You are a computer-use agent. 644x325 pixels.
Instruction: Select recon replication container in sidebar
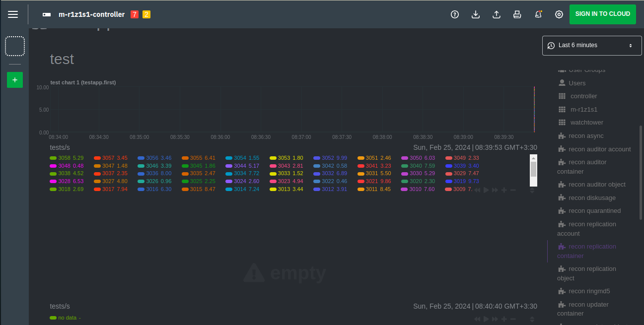click(x=586, y=251)
